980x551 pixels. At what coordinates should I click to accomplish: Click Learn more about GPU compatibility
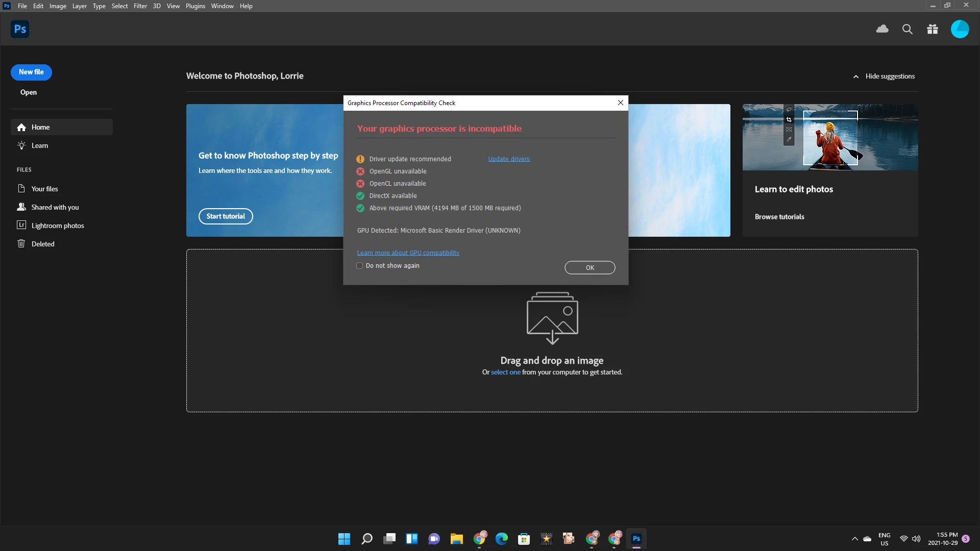click(x=408, y=253)
